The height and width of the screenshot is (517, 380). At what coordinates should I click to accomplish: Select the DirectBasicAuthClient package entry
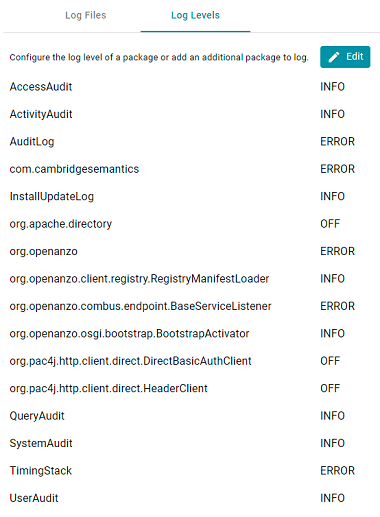(130, 361)
